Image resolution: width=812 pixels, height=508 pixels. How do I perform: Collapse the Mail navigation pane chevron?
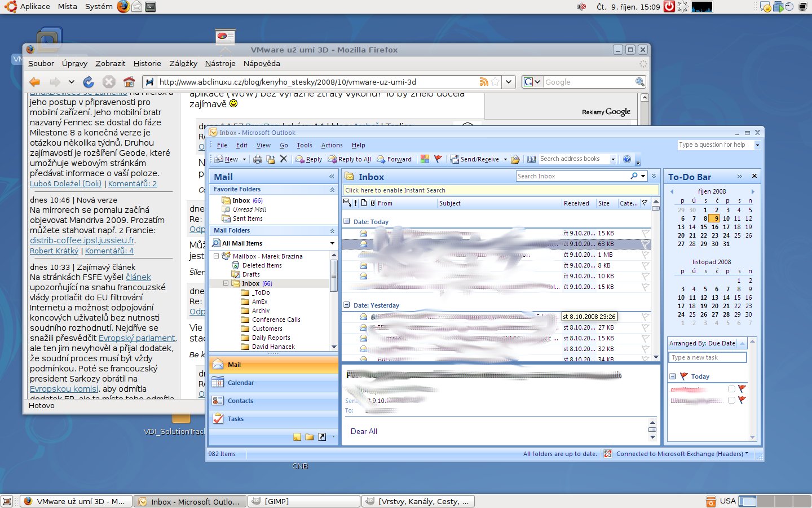coord(332,177)
